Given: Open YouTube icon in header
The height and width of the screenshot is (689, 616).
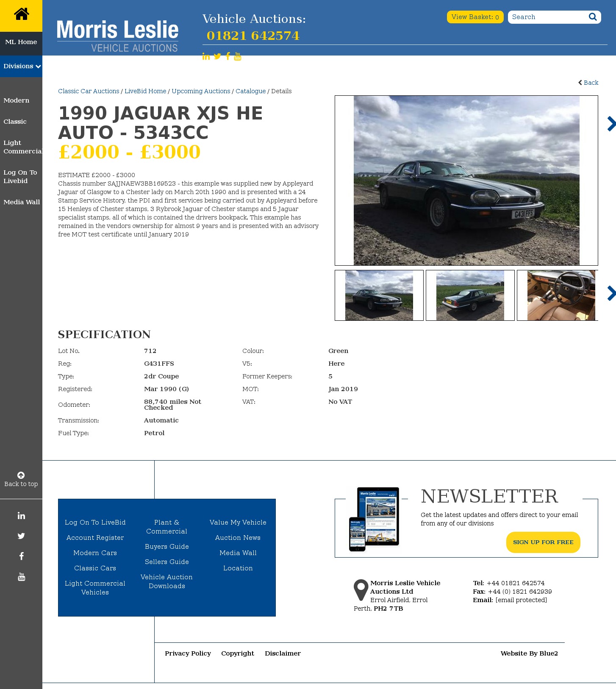Looking at the screenshot, I should point(238,56).
